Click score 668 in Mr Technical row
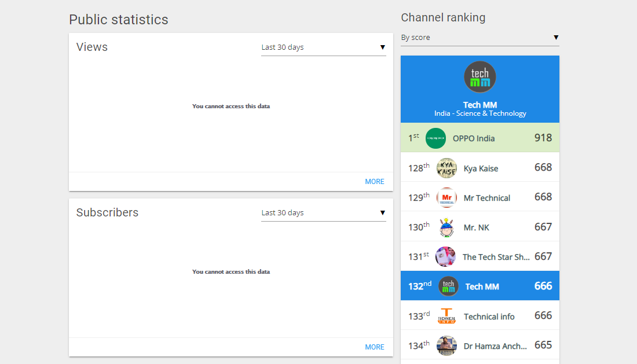 tap(543, 197)
